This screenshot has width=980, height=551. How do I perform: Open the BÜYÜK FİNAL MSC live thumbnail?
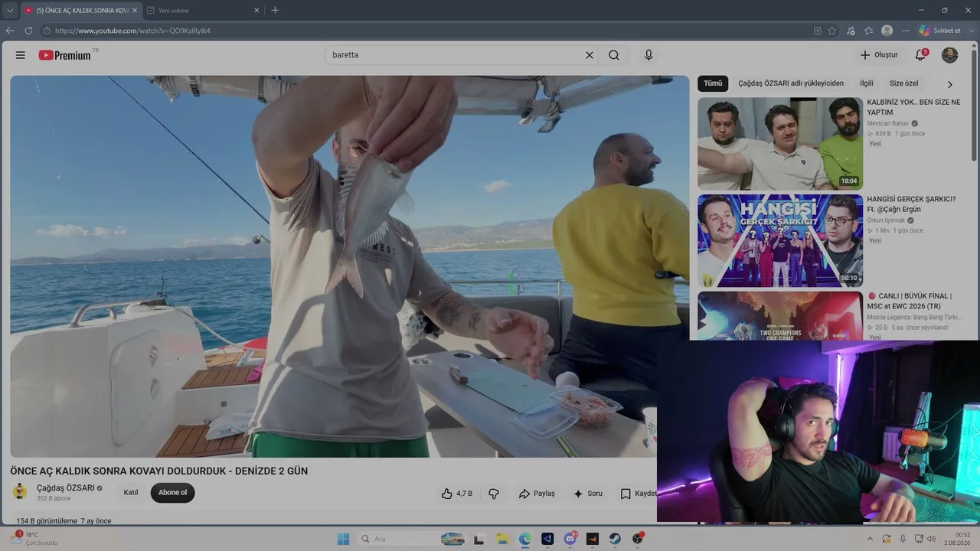[x=780, y=315]
